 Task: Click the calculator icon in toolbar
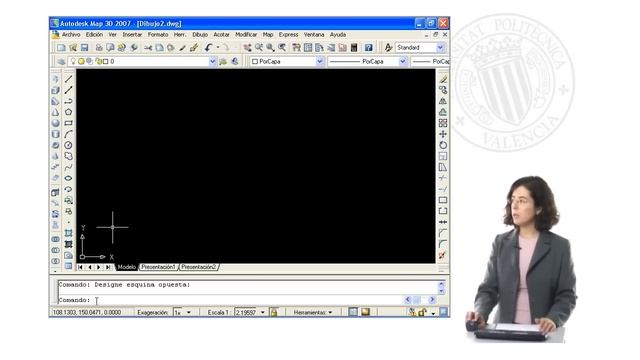pos(354,48)
